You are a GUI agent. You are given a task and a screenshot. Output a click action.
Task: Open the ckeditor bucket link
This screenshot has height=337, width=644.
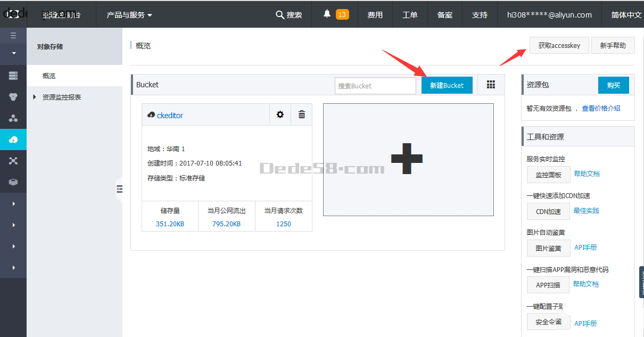pyautogui.click(x=170, y=115)
